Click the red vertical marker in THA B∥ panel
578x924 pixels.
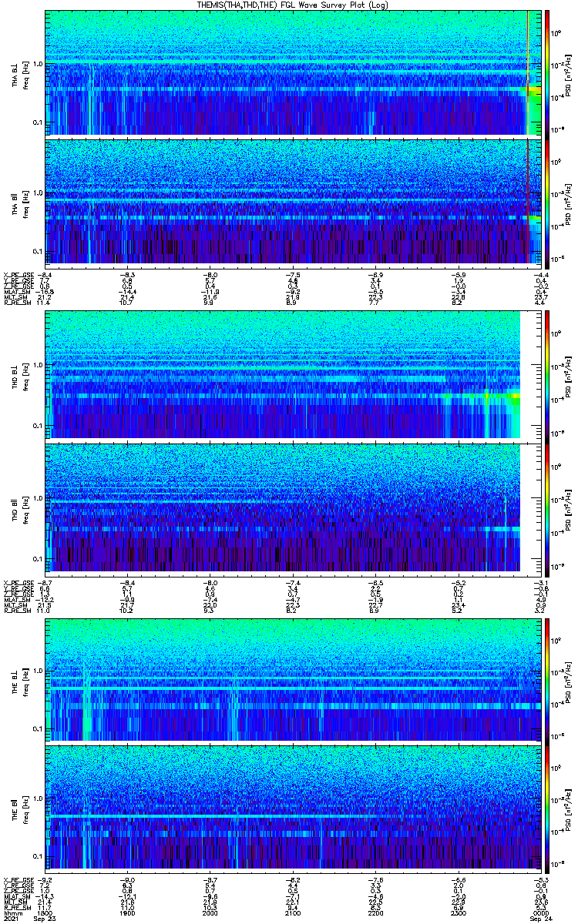click(528, 202)
